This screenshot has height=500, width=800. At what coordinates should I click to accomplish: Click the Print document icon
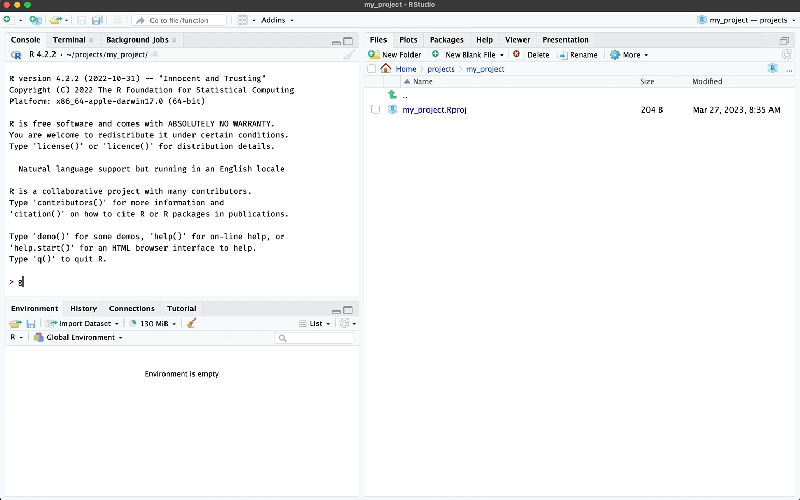point(117,20)
